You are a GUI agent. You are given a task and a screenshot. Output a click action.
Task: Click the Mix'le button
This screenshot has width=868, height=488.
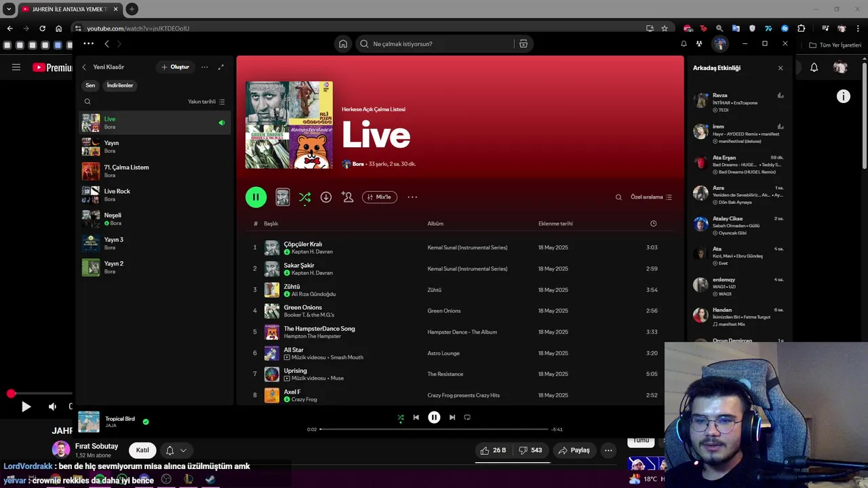[380, 197]
